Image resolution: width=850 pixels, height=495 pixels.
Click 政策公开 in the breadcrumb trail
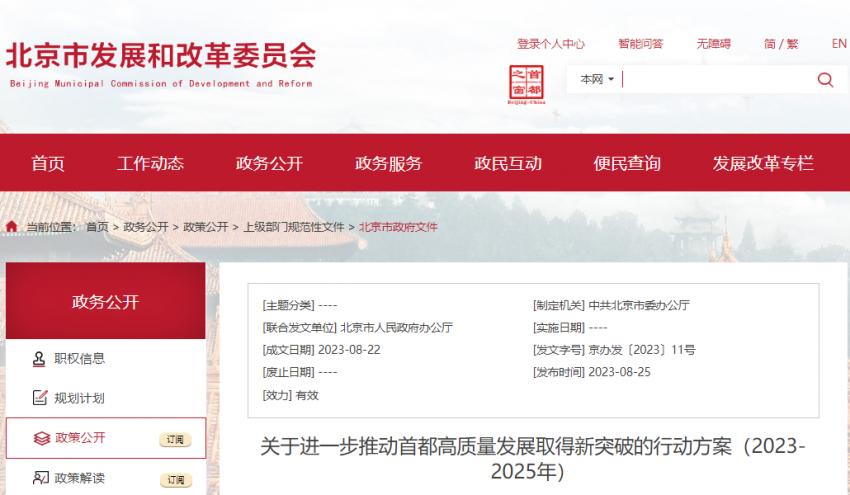coord(205,227)
